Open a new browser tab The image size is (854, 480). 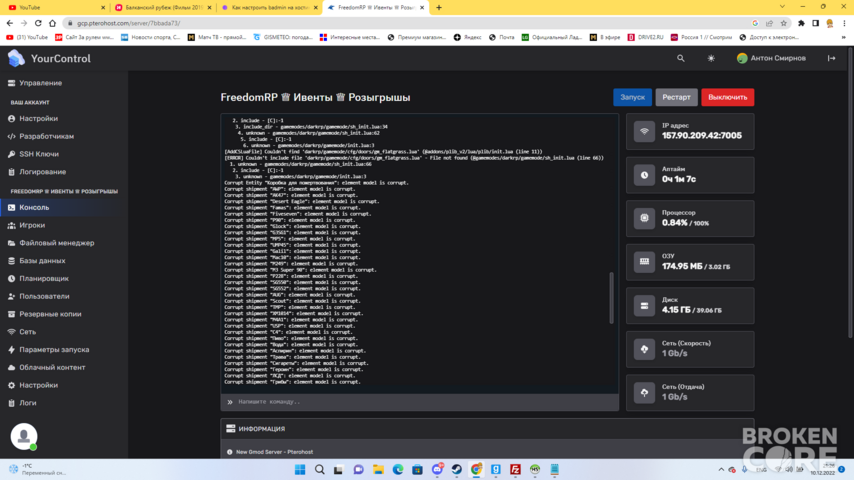click(x=439, y=8)
